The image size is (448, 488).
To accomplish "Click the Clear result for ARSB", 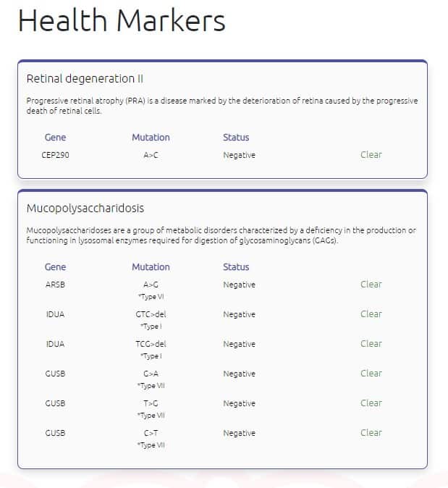I will pyautogui.click(x=371, y=284).
